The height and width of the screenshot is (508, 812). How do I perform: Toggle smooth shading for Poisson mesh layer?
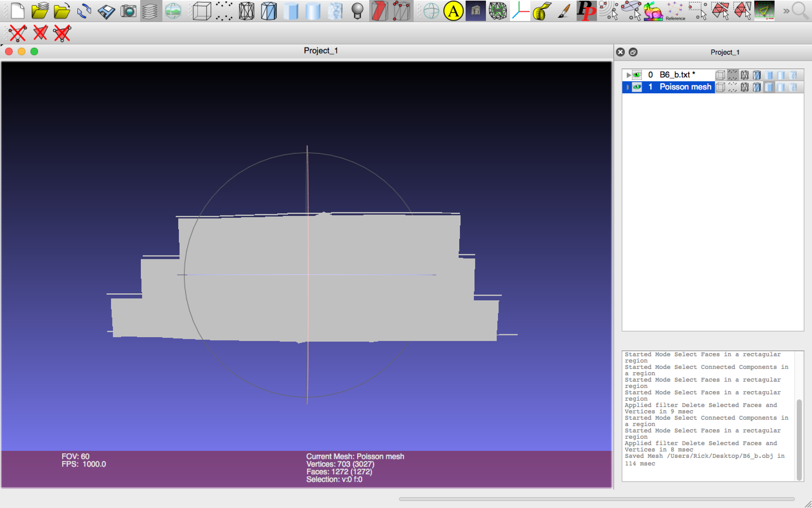coord(781,87)
